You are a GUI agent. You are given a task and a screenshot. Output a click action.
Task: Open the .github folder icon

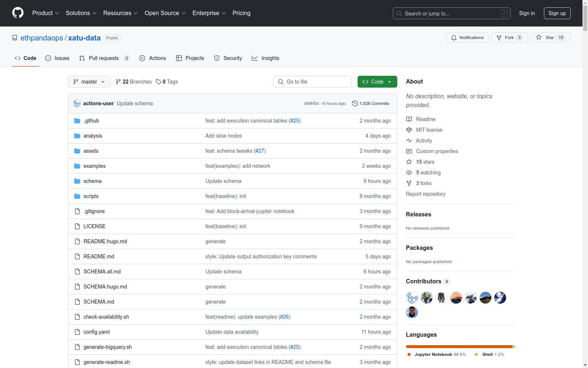77,121
